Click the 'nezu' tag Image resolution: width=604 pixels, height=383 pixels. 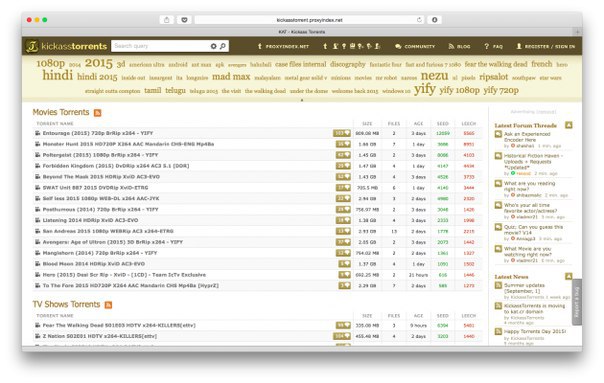pos(435,76)
